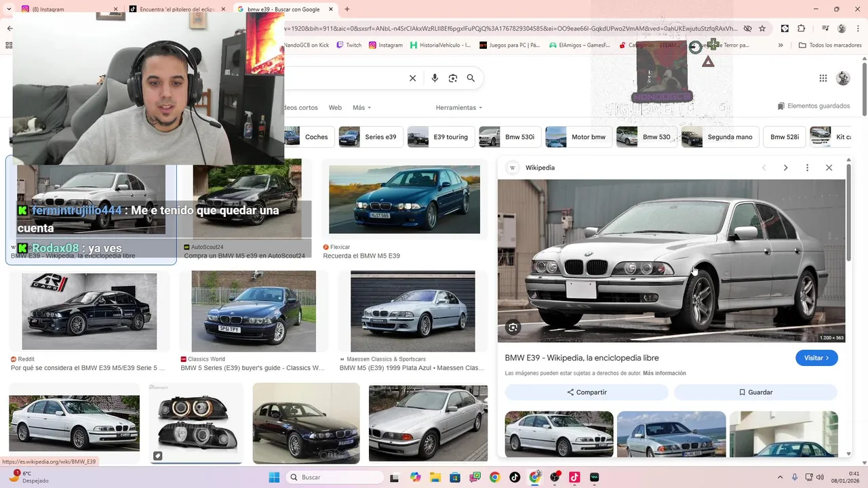Open File Explorer from taskbar
Image resolution: width=868 pixels, height=488 pixels.
point(435,477)
